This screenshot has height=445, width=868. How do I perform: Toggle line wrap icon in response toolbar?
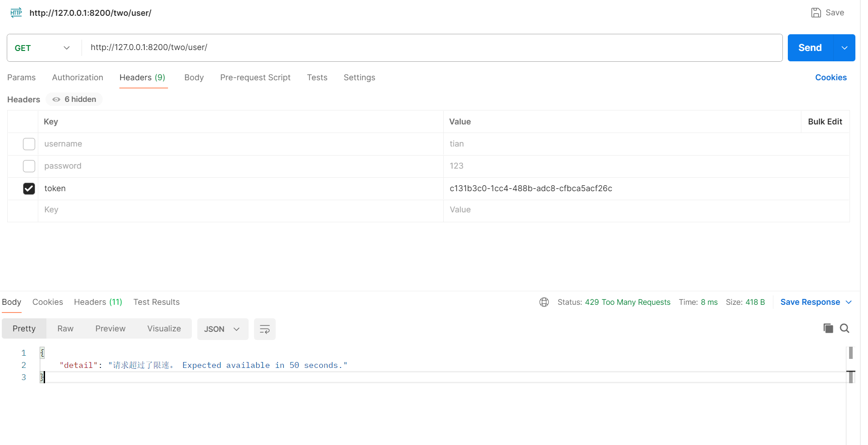click(265, 329)
